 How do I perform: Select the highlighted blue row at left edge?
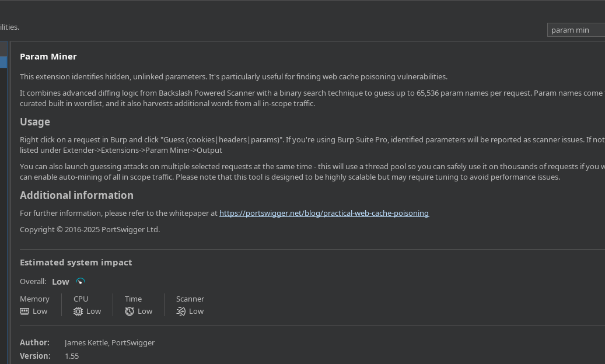(3, 62)
